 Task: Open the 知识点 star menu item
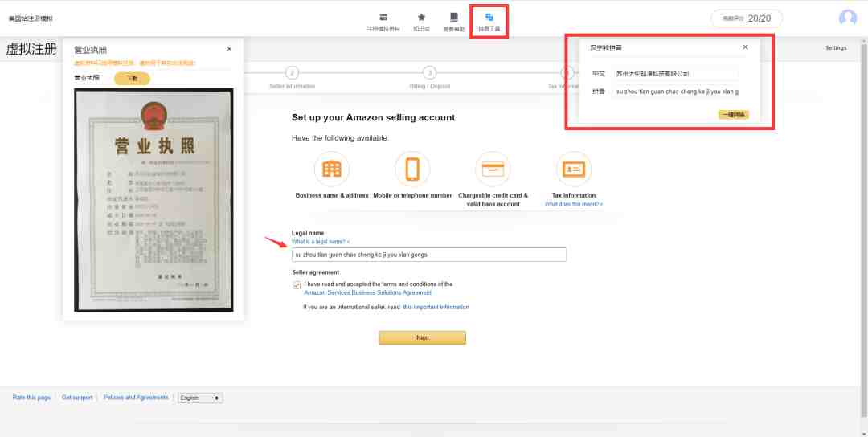[x=421, y=22]
